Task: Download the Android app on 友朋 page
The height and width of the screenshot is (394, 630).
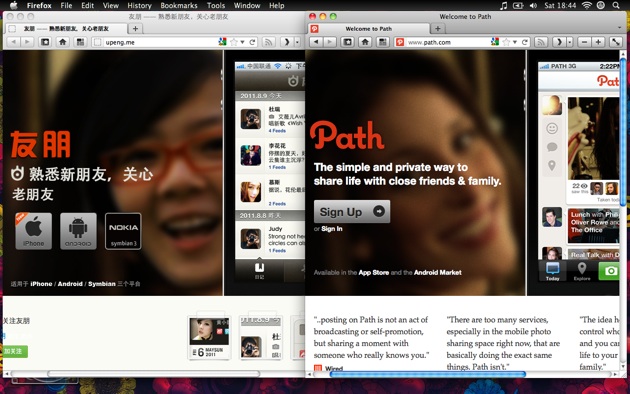Action: tap(78, 231)
